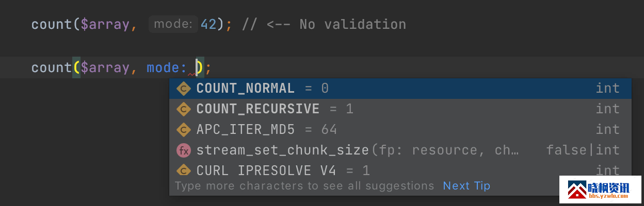Select stream_set_chunk_size function suggestion
The width and height of the screenshot is (644, 206).
400,150
